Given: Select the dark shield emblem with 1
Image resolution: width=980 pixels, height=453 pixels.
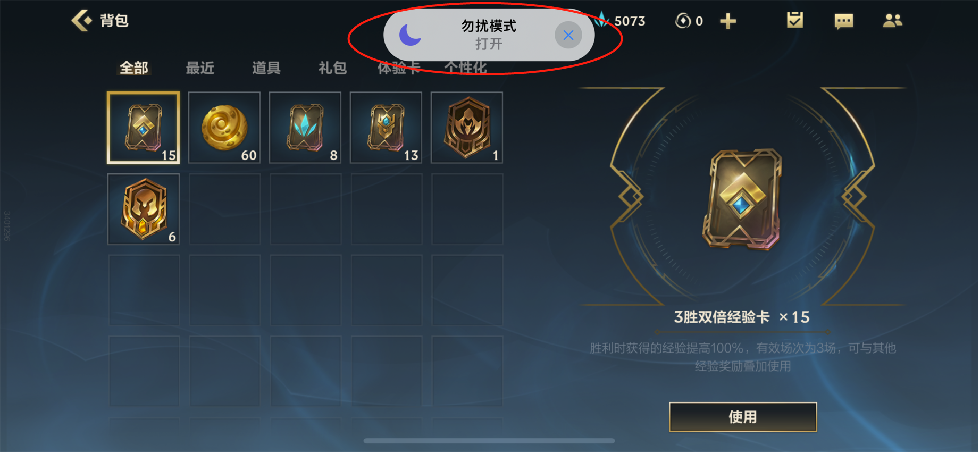Looking at the screenshot, I should [x=467, y=128].
